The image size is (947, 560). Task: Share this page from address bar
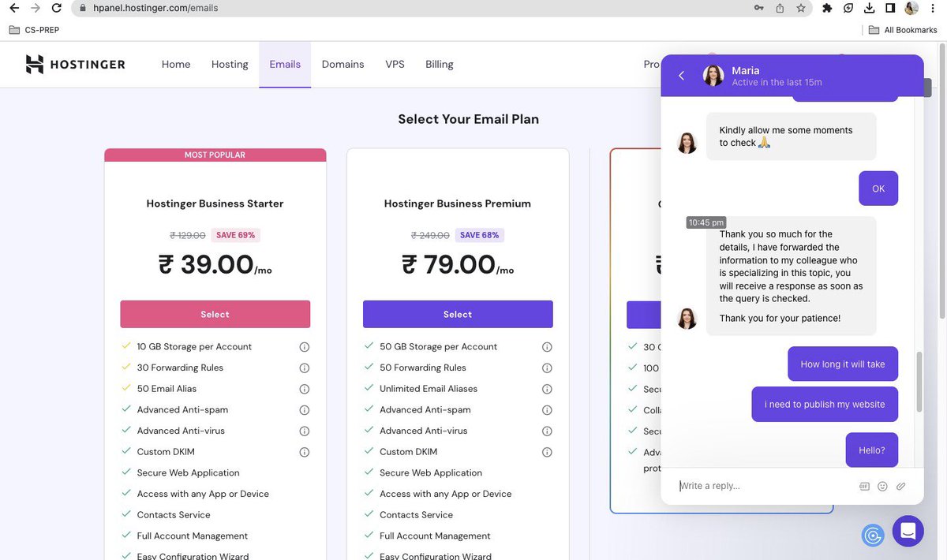click(780, 8)
